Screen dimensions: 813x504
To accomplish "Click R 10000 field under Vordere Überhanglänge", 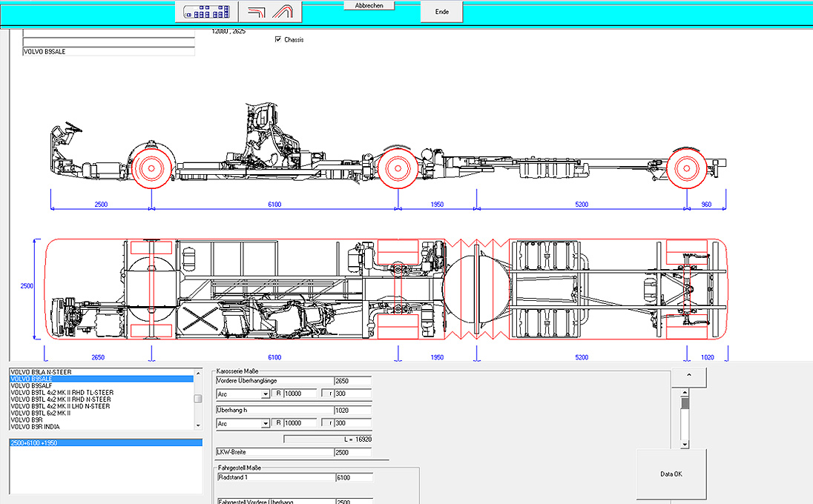I will pos(300,394).
